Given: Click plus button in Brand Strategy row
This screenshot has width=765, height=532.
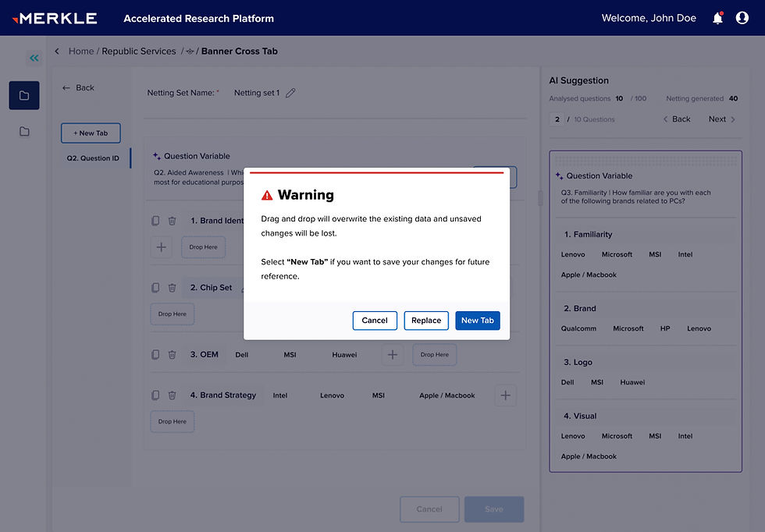Looking at the screenshot, I should pyautogui.click(x=506, y=395).
